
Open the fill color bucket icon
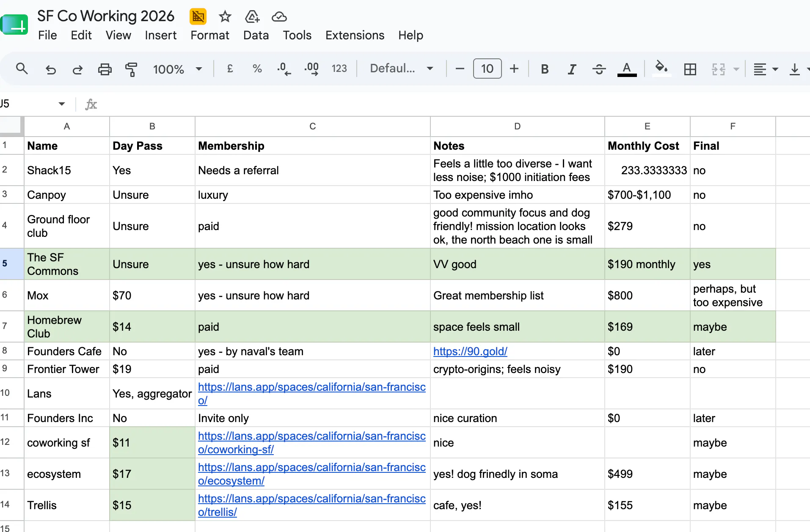(x=661, y=68)
